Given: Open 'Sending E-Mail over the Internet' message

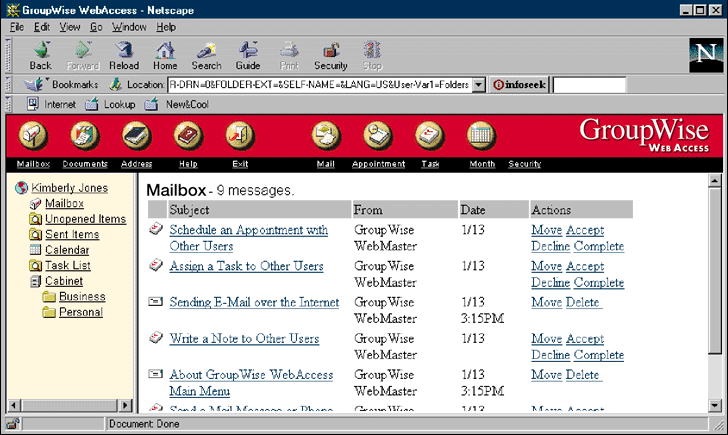Looking at the screenshot, I should tap(254, 302).
